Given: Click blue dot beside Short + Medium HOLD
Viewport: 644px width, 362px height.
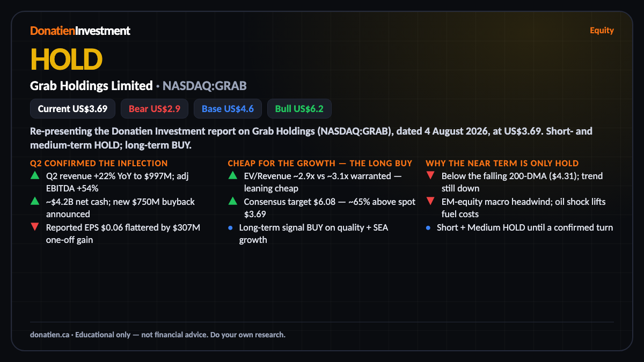Looking at the screenshot, I should click(x=428, y=227).
